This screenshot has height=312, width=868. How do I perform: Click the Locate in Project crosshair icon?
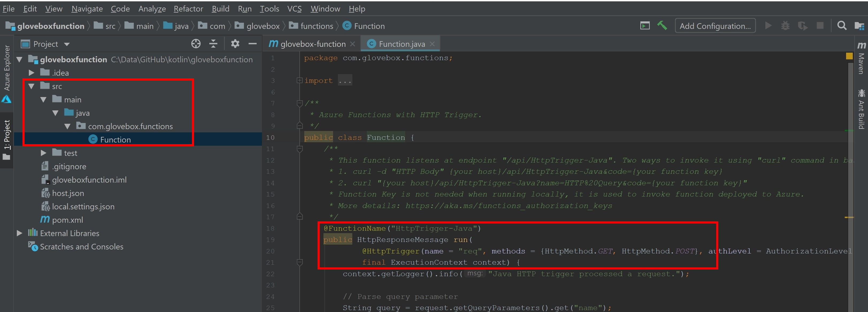click(196, 44)
